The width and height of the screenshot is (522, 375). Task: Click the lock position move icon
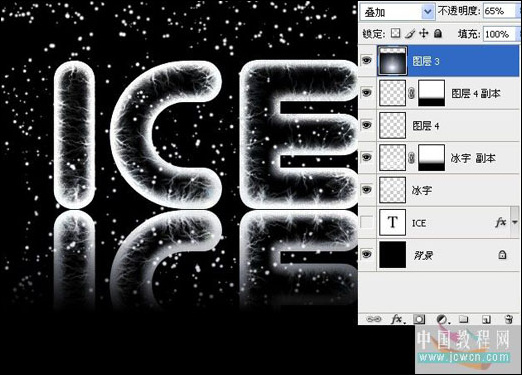(424, 33)
